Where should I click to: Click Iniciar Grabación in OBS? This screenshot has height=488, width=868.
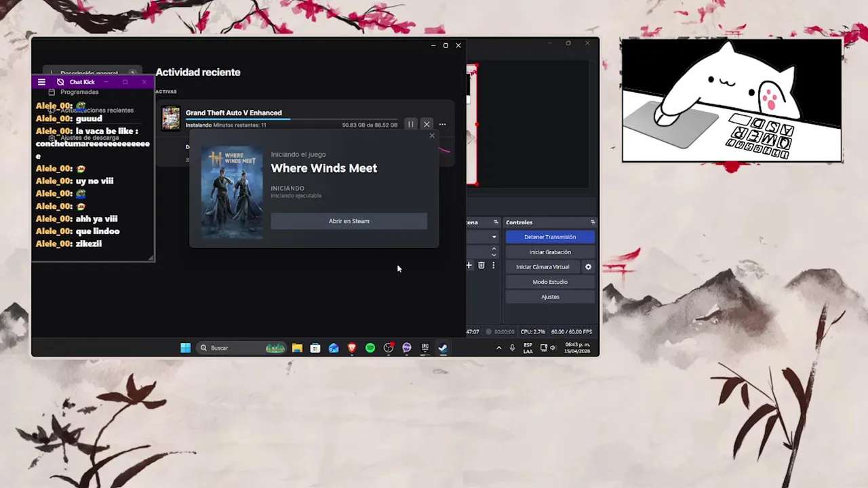550,252
